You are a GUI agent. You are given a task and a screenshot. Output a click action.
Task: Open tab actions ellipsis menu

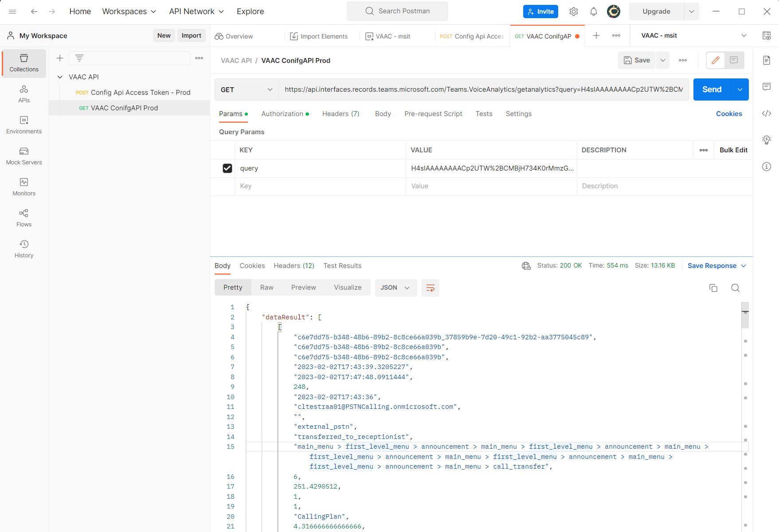coord(616,35)
